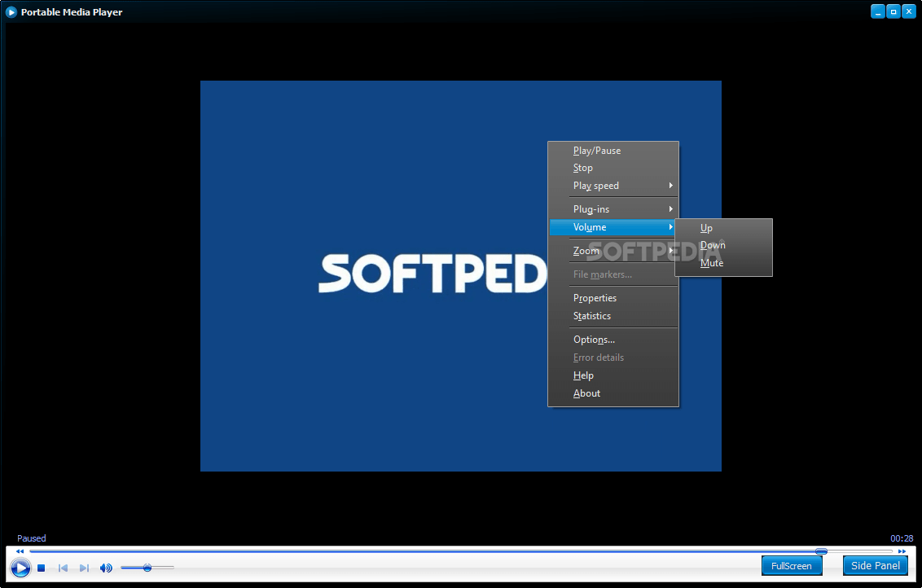Expand the Play speed submenu
The height and width of the screenshot is (588, 922).
pyautogui.click(x=613, y=186)
